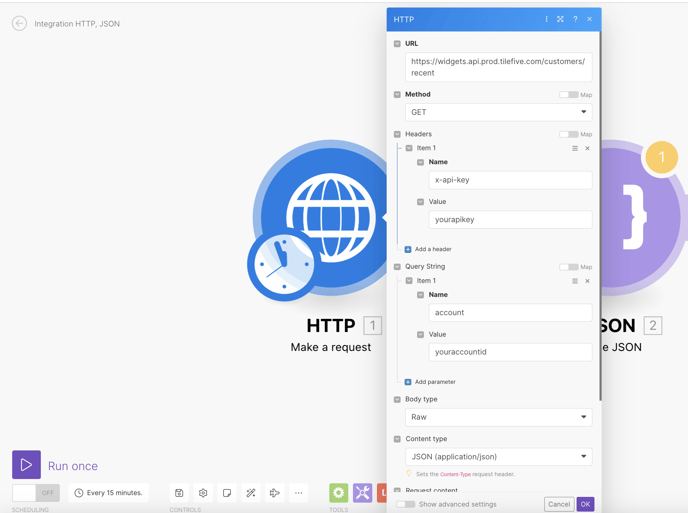The height and width of the screenshot is (513, 688).
Task: Open the schedule setting 'Every 15 minutes.'
Action: tap(108, 493)
